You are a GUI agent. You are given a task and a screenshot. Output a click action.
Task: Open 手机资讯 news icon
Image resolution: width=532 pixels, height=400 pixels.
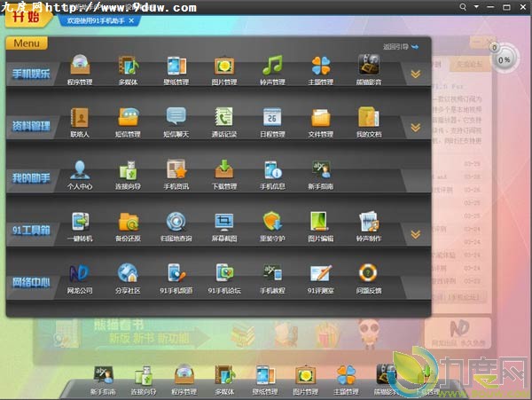click(x=176, y=175)
